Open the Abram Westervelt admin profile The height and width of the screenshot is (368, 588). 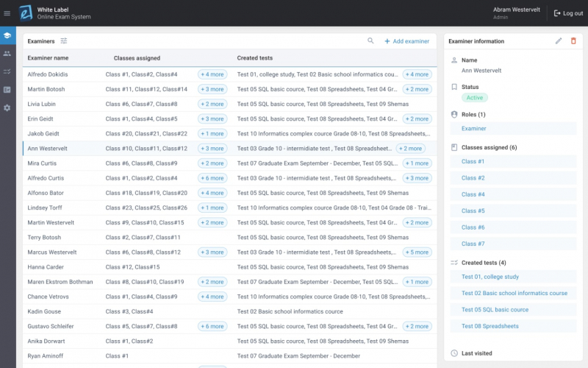(517, 13)
